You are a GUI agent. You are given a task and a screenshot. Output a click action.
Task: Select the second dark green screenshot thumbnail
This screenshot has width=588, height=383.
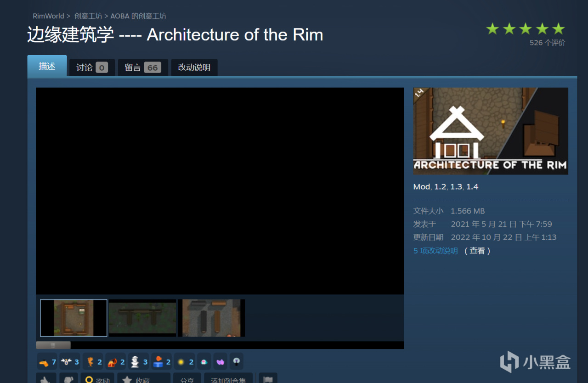pos(142,318)
